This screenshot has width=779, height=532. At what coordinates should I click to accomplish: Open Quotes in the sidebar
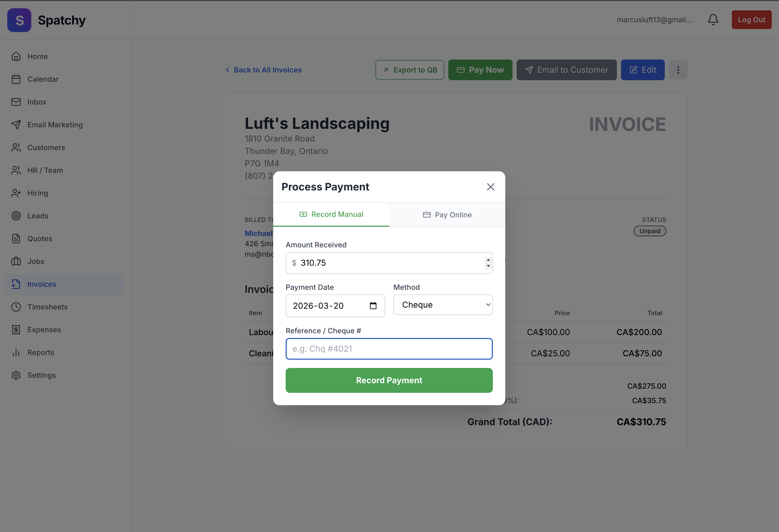pos(64,239)
